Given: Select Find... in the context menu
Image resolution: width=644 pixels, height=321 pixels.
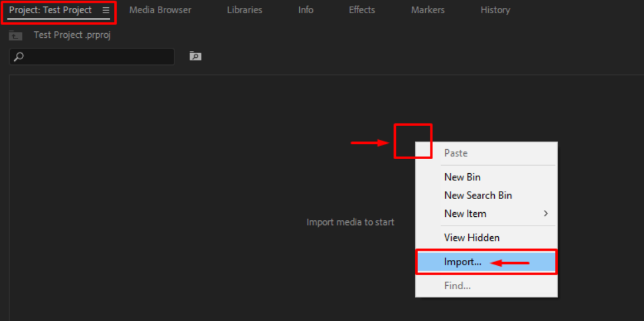Looking at the screenshot, I should tap(487, 286).
